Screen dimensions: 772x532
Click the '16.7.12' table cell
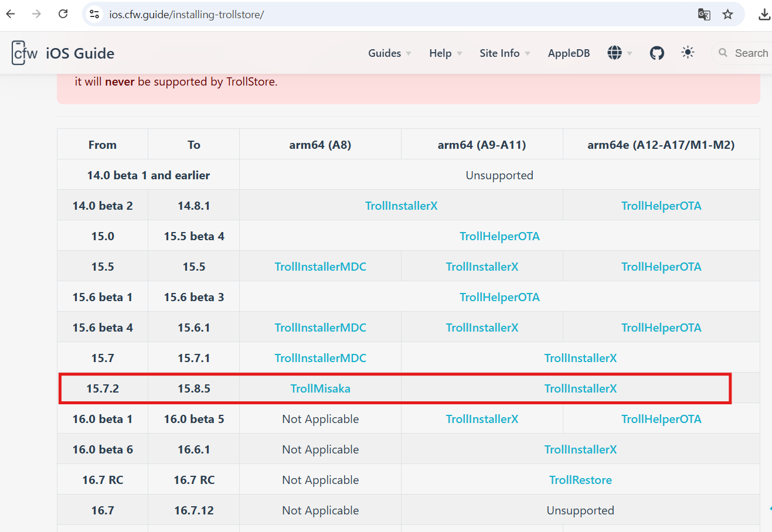(194, 510)
